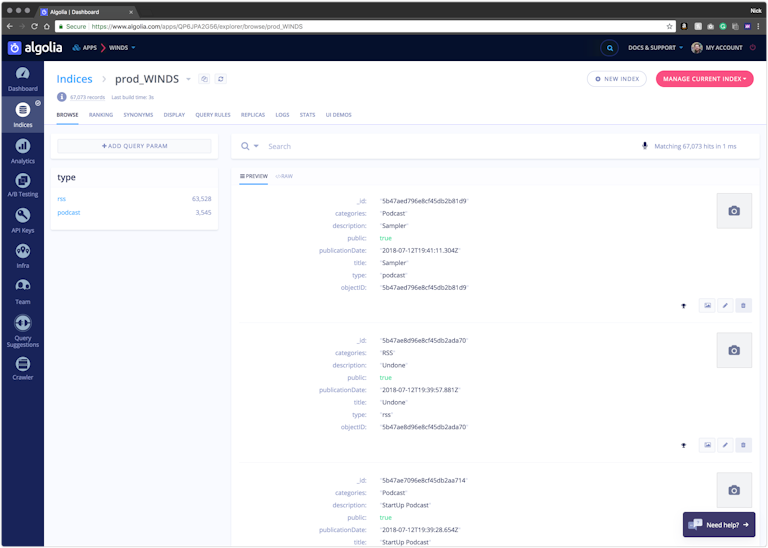Delete the Undone record via trash icon
Viewport: 768px width, 548px height.
(743, 445)
